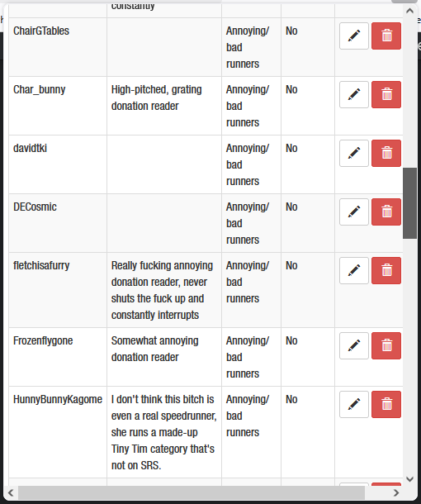Click the vertical scrollbar down arrow
This screenshot has width=421, height=504.
(409, 479)
